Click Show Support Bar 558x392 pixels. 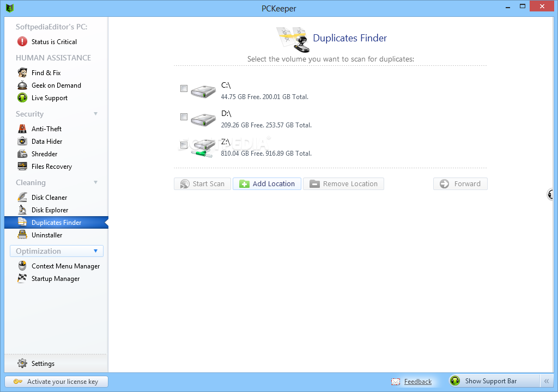click(x=491, y=381)
